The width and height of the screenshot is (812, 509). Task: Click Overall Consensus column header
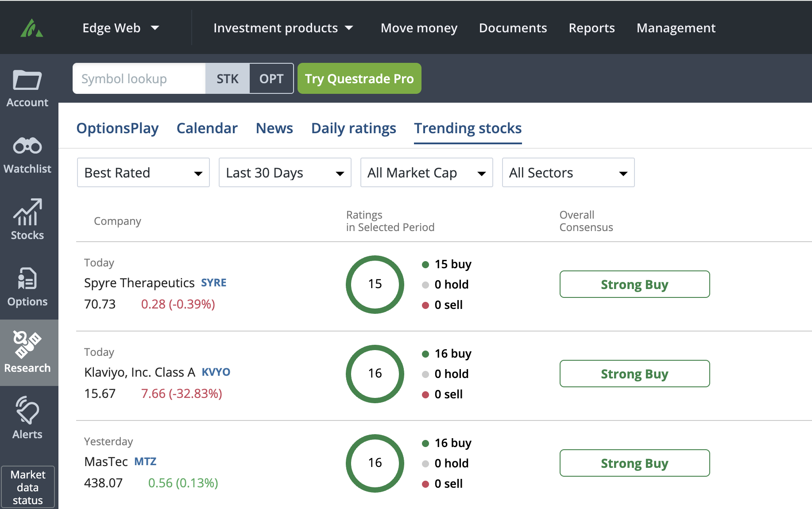click(586, 221)
